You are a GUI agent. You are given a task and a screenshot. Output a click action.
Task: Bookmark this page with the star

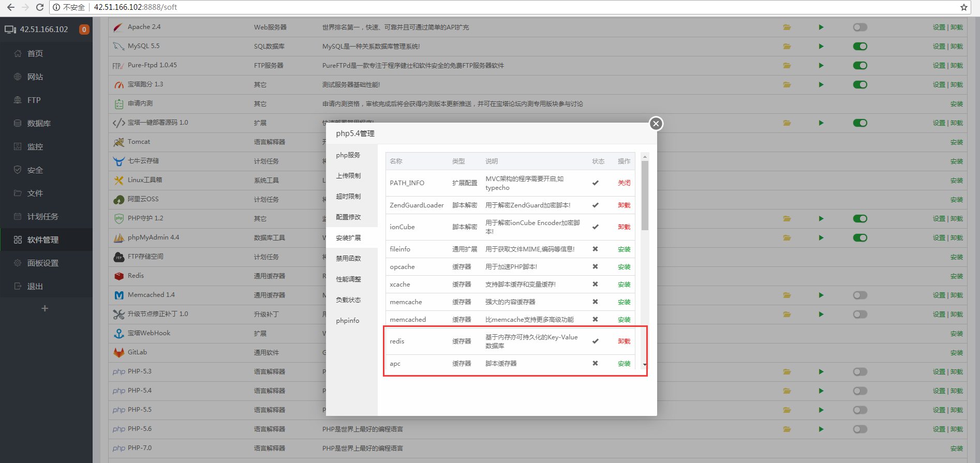(964, 7)
